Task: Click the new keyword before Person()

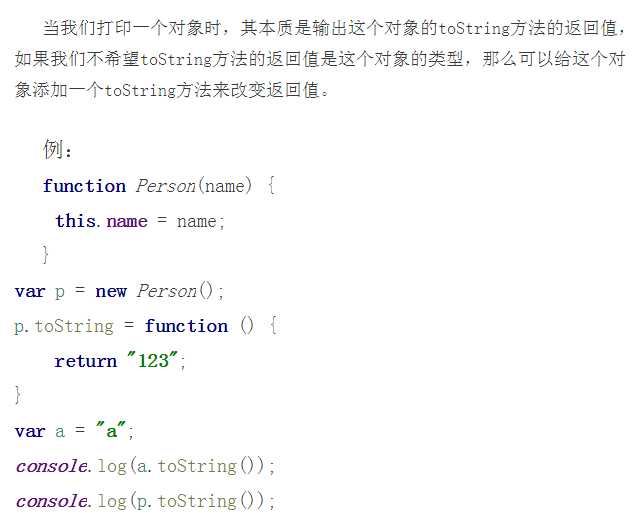Action: click(111, 291)
